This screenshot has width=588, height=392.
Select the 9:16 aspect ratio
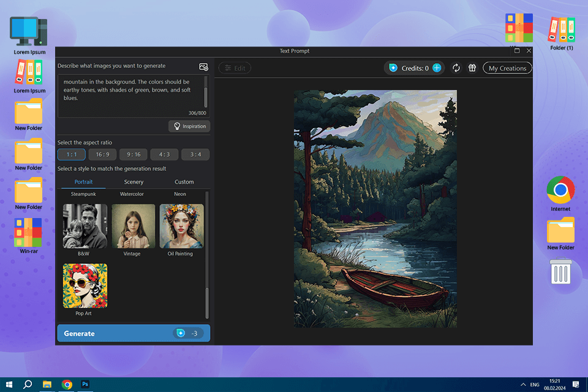[x=134, y=154]
